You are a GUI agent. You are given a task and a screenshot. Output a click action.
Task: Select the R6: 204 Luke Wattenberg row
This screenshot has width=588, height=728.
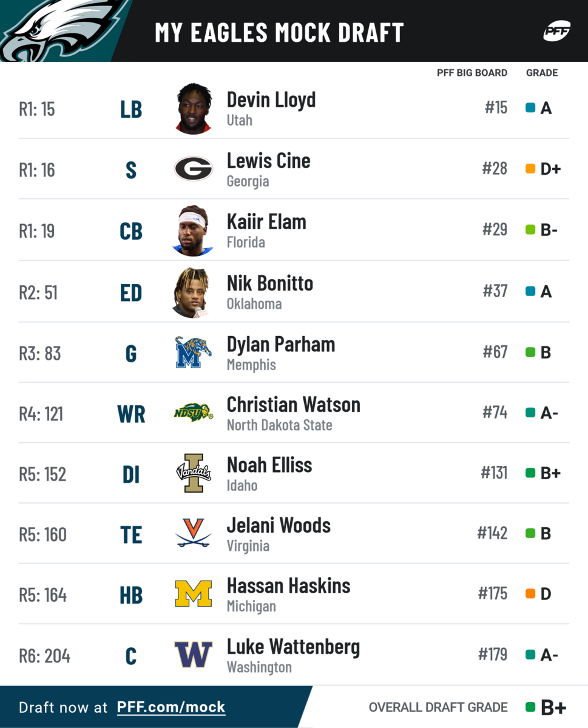294,655
